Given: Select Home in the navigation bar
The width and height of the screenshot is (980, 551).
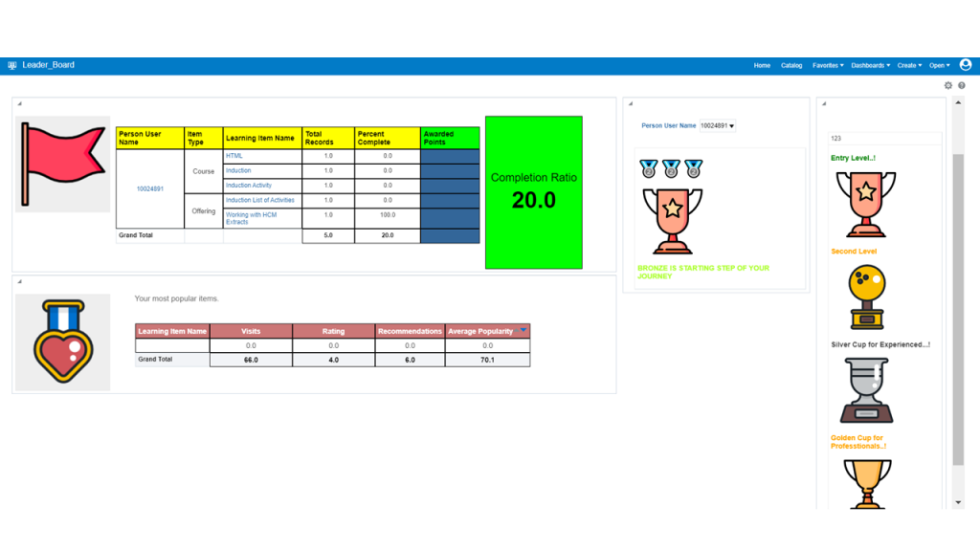Looking at the screenshot, I should coord(762,65).
